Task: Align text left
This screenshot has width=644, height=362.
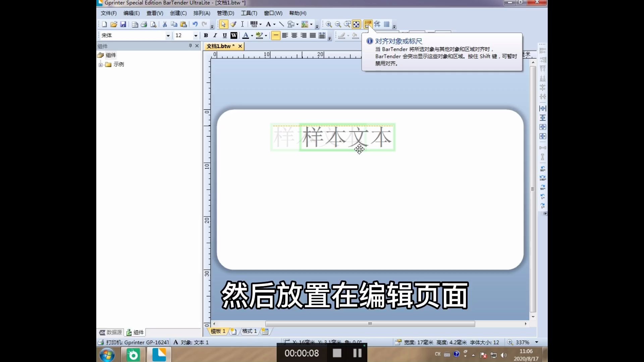Action: 285,36
